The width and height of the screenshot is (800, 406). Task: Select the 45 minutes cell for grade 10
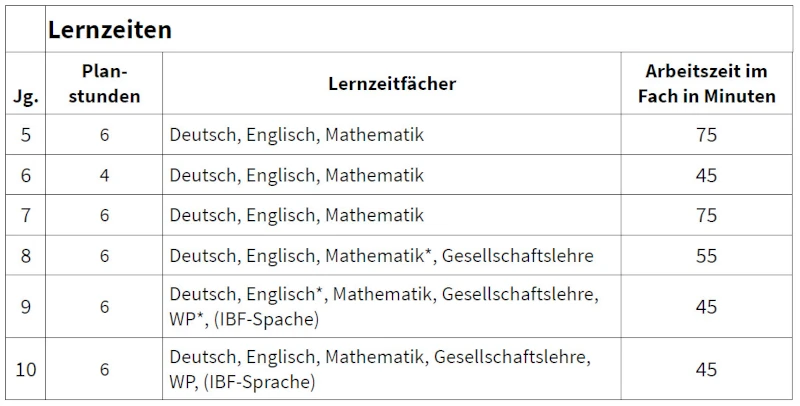[x=706, y=369]
